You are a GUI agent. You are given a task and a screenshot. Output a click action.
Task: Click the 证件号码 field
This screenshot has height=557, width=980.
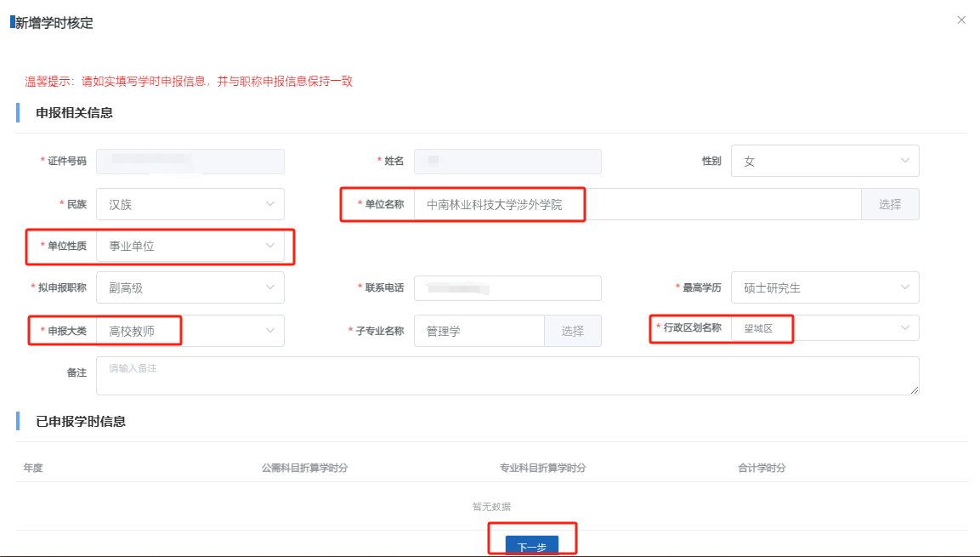(x=190, y=161)
